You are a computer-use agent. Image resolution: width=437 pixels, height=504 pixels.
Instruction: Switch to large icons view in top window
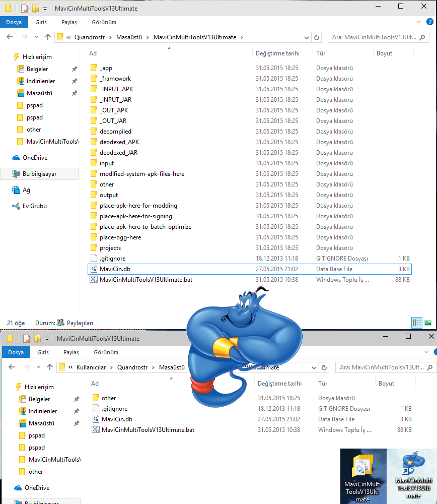point(428,323)
